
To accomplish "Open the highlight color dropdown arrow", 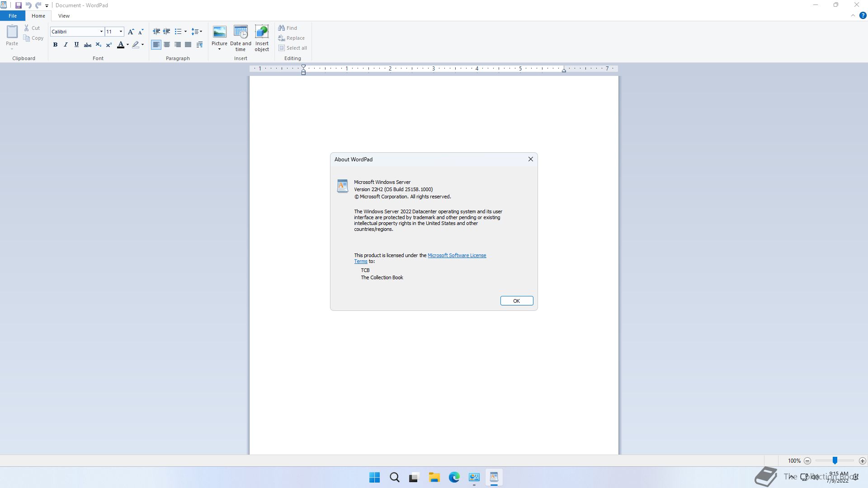I will (142, 45).
